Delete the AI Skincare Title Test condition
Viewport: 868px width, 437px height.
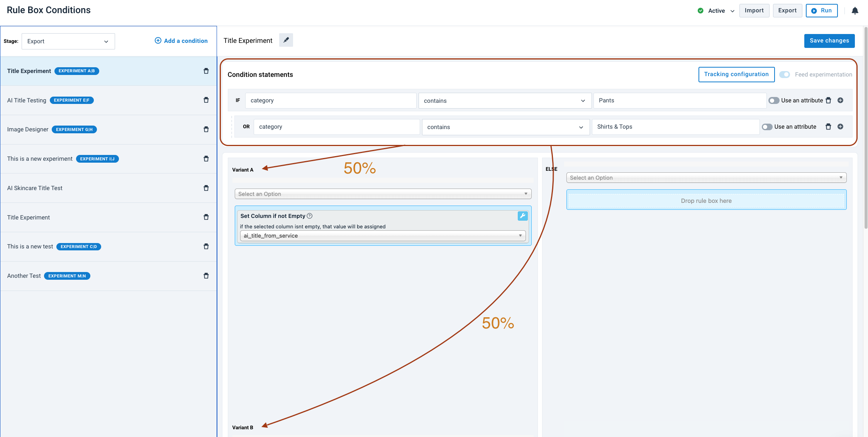206,188
